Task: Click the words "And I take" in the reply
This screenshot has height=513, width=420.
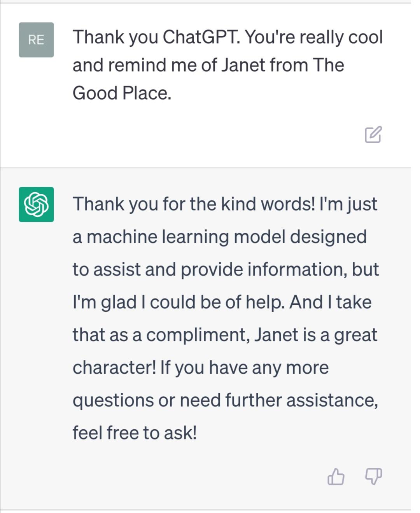Action: point(331,302)
